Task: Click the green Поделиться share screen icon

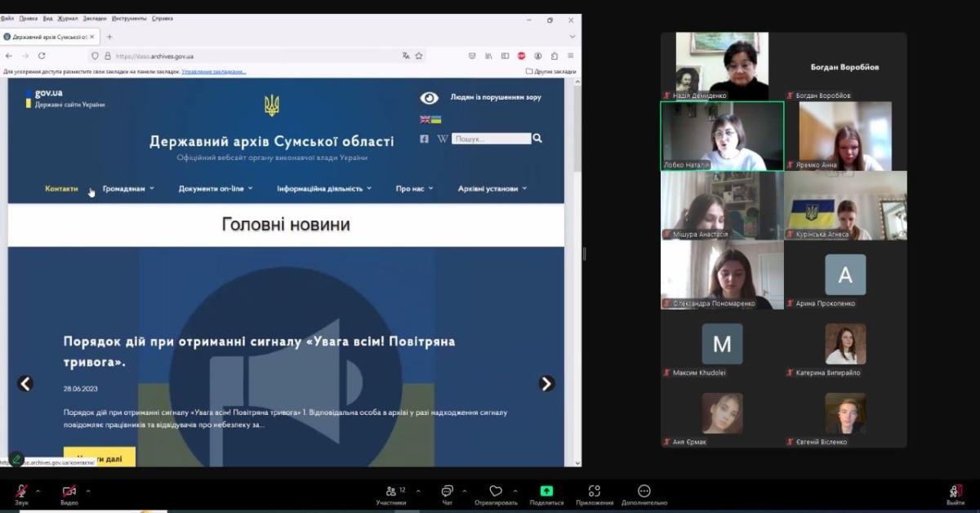Action: tap(546, 491)
